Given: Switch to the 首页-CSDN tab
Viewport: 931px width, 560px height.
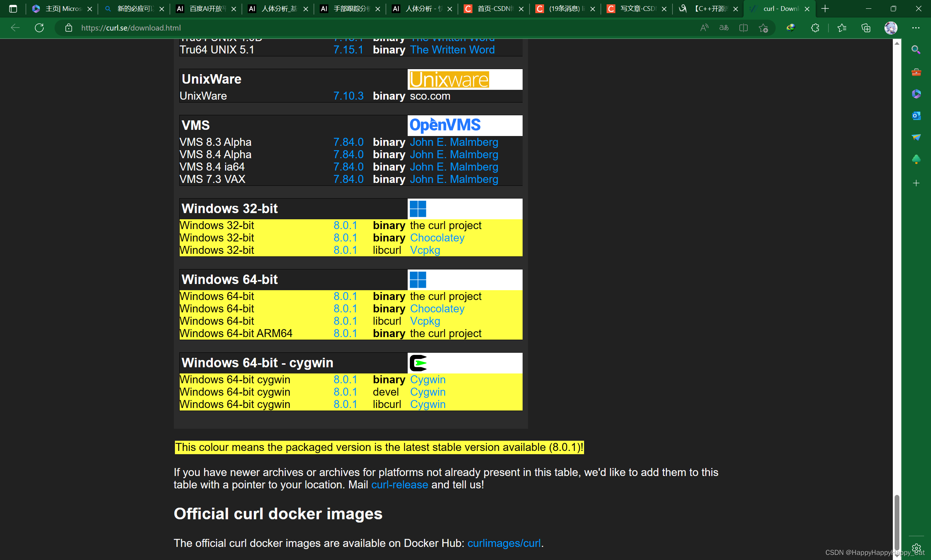Looking at the screenshot, I should point(491,8).
